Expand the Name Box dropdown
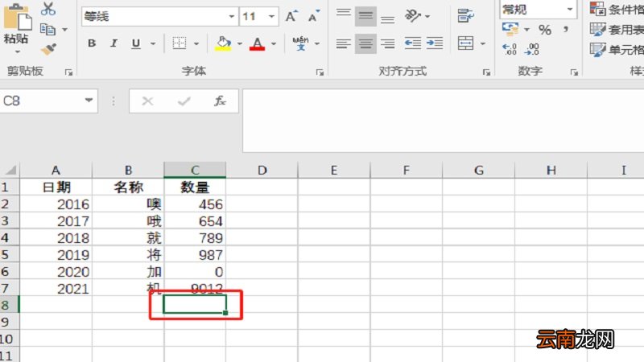The width and height of the screenshot is (644, 362). point(89,101)
